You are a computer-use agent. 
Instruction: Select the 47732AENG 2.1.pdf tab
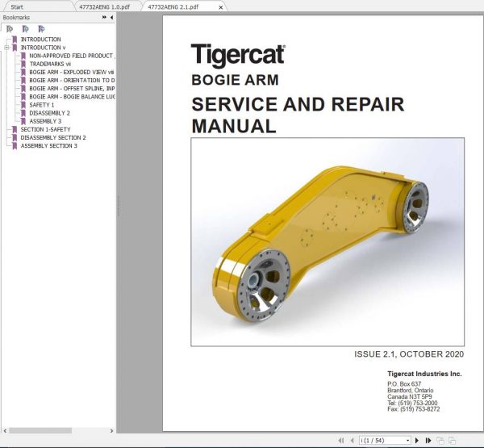point(173,6)
